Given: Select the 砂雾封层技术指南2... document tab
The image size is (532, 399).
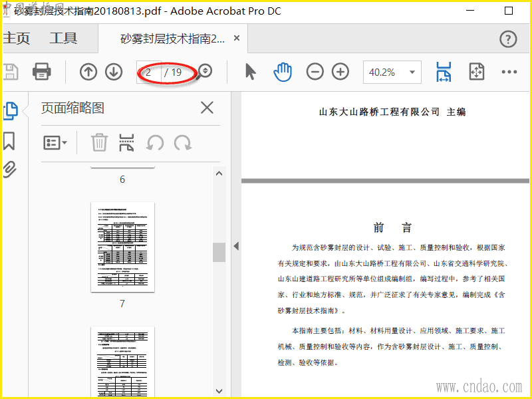Looking at the screenshot, I should tap(172, 39).
